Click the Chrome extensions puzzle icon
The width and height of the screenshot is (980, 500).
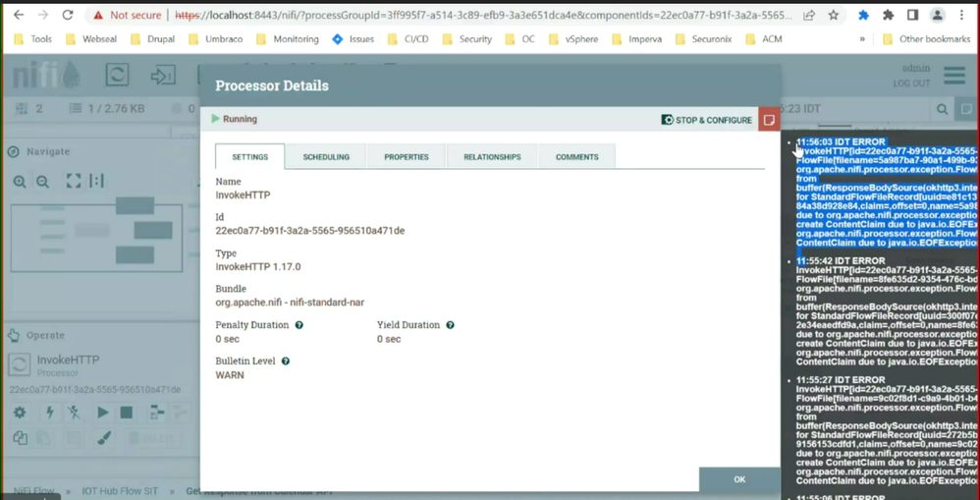(888, 15)
